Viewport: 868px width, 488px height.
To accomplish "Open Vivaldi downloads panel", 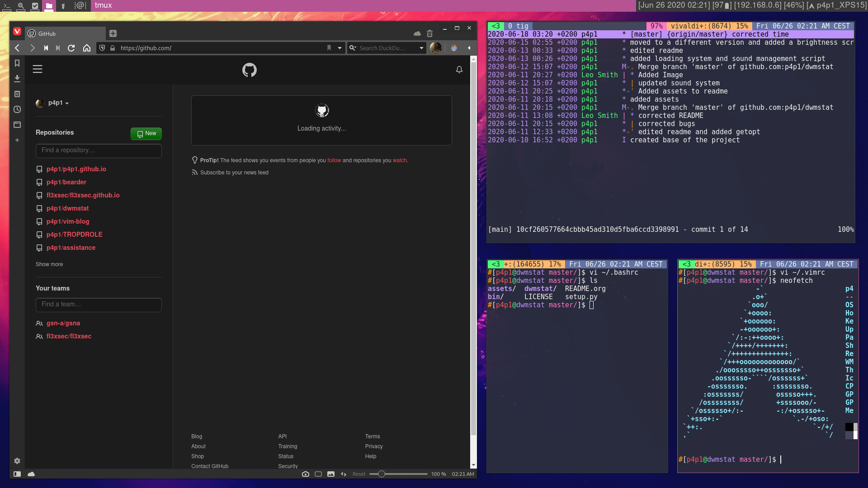I will (x=17, y=79).
